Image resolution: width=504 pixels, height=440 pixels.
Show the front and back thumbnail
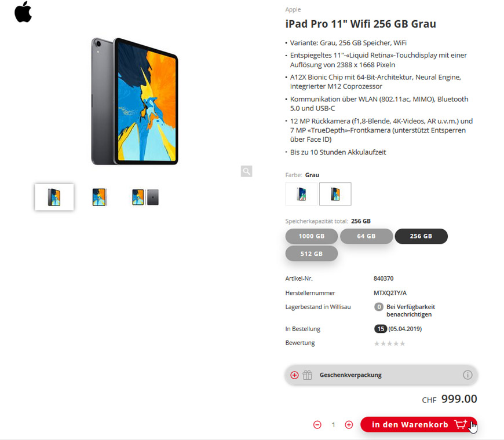145,197
